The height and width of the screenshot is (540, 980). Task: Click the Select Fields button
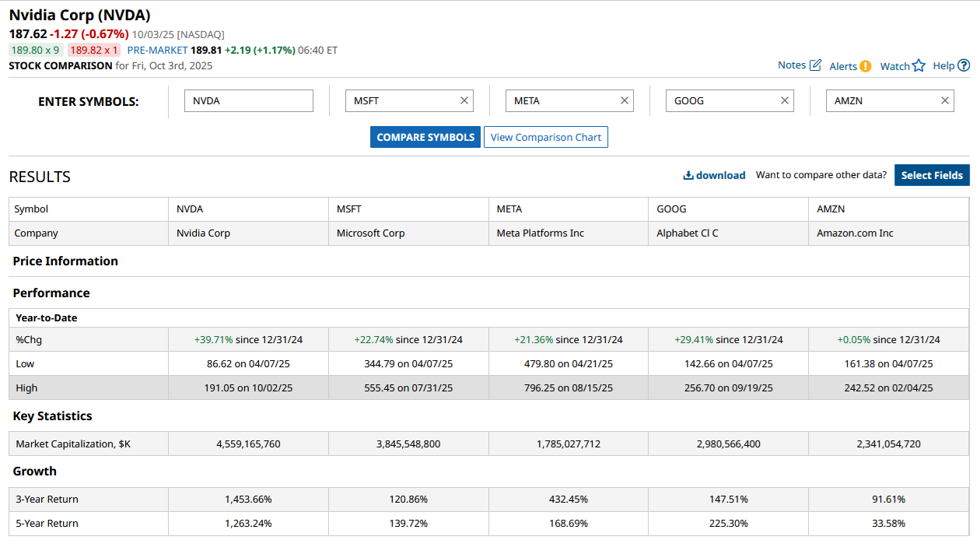(932, 175)
